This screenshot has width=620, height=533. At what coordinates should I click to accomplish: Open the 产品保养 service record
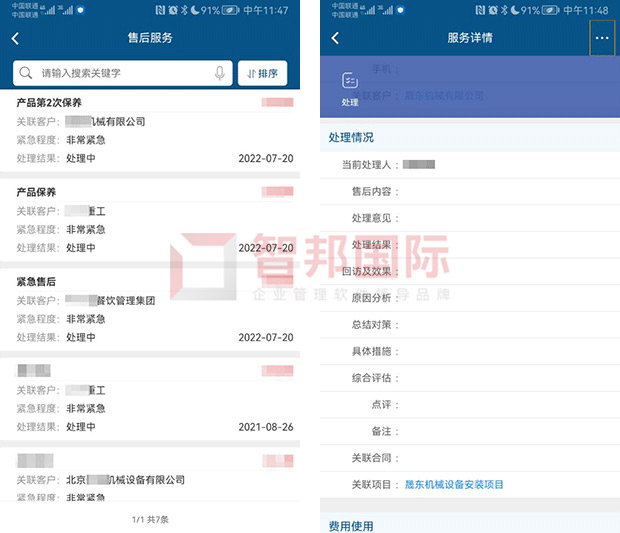pos(150,220)
